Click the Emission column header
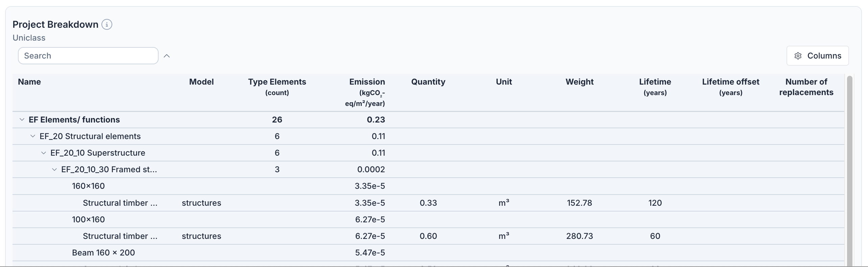The width and height of the screenshot is (868, 267). click(365, 92)
